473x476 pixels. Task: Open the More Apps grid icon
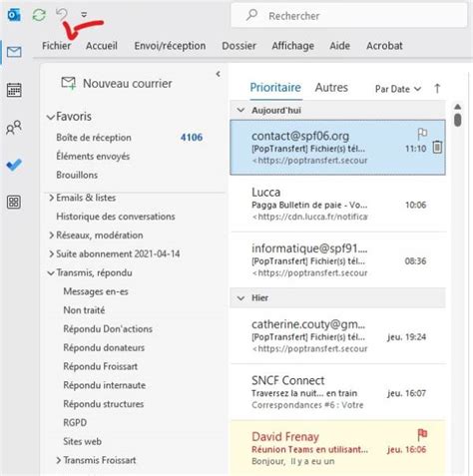coord(14,202)
